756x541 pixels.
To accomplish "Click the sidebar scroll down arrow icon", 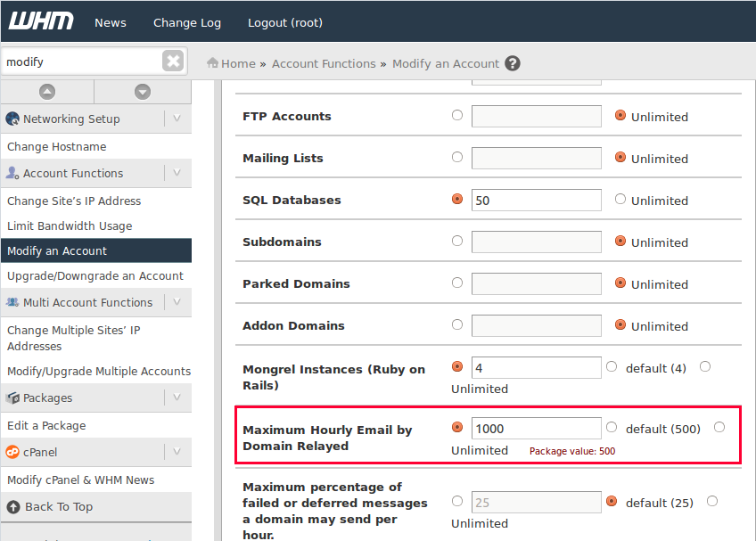I will click(x=143, y=92).
